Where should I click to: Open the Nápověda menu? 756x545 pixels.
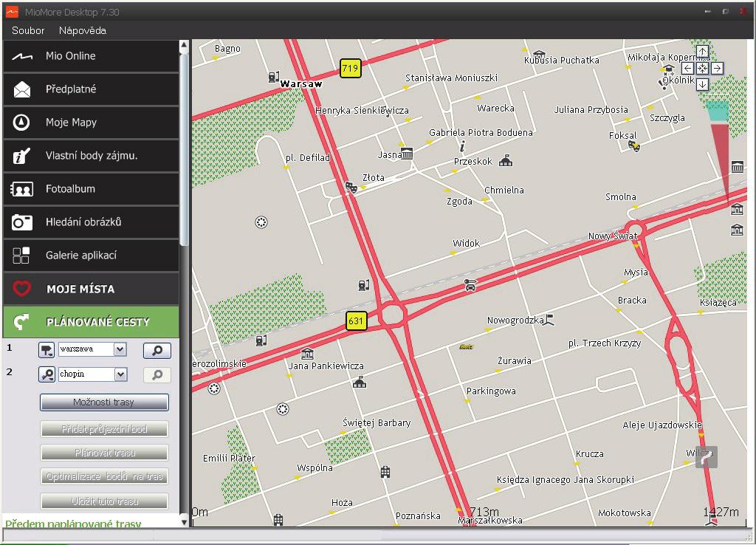coord(83,30)
